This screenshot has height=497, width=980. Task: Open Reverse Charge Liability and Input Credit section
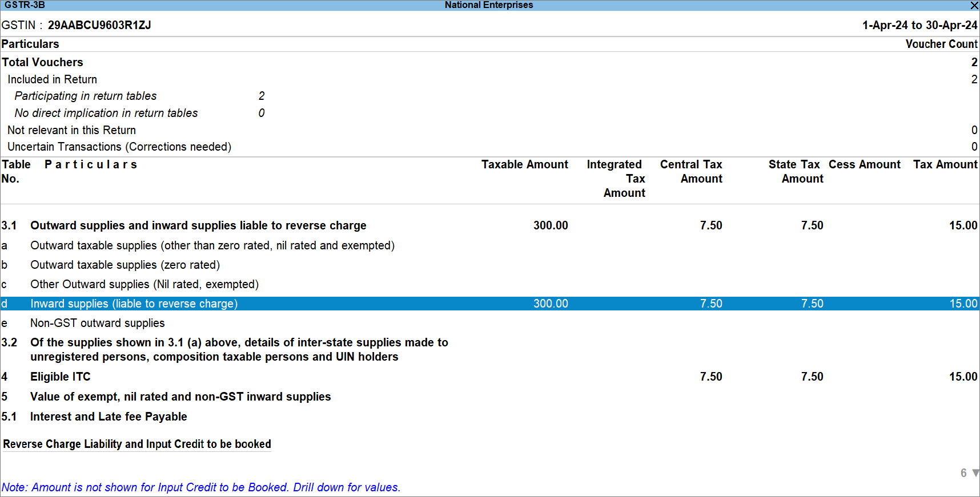coord(137,444)
